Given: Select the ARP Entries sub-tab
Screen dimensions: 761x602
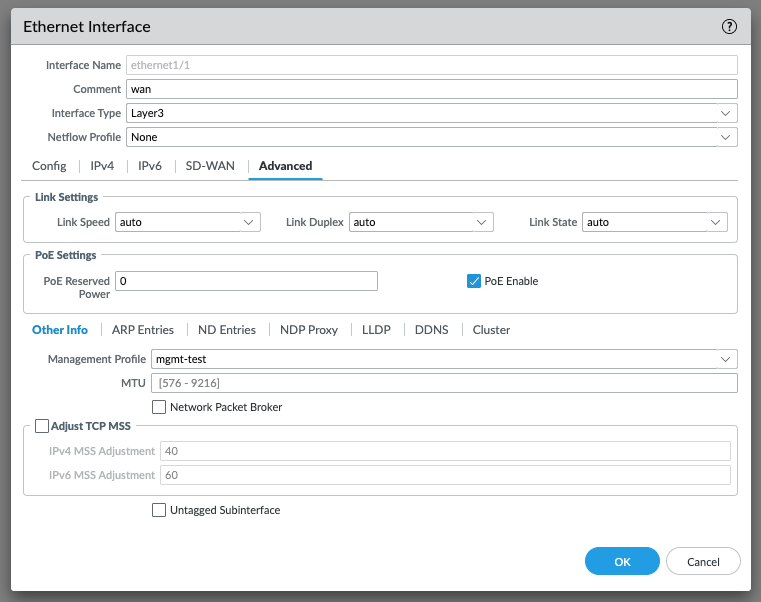Looking at the screenshot, I should [x=143, y=330].
